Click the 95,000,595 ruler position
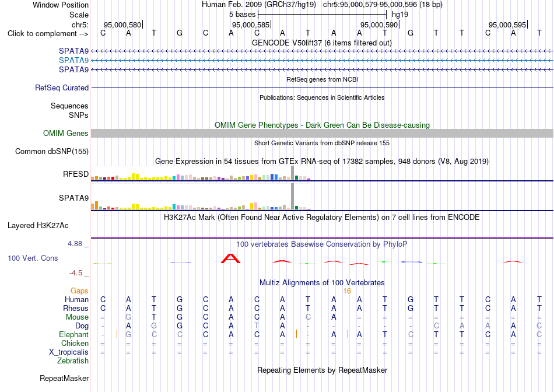Viewport: 554px width, 392px height. tap(507, 24)
